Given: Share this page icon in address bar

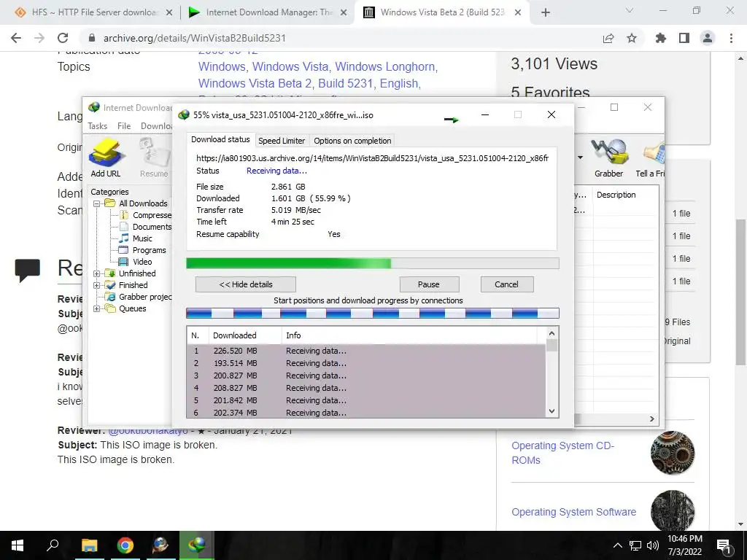Looking at the screenshot, I should click(x=608, y=38).
